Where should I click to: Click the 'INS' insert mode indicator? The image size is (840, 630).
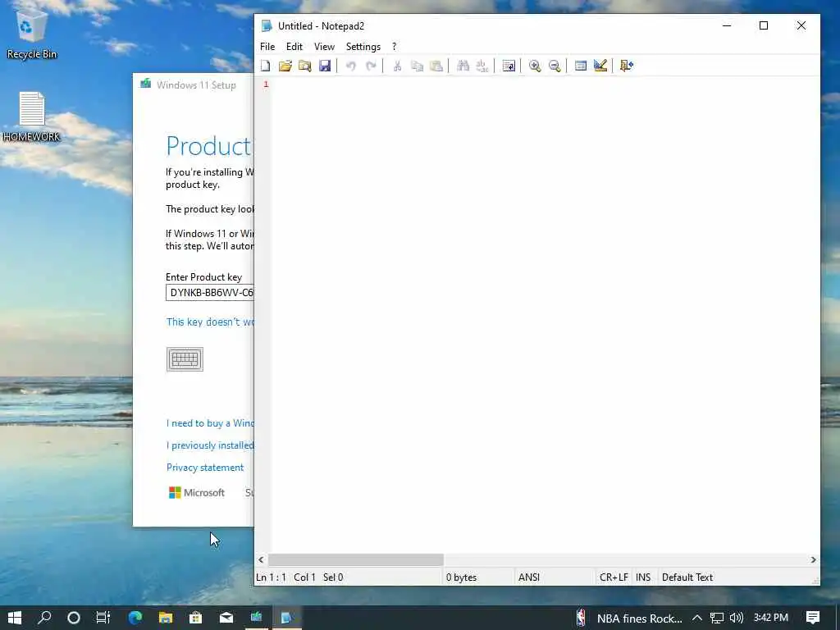pyautogui.click(x=643, y=577)
